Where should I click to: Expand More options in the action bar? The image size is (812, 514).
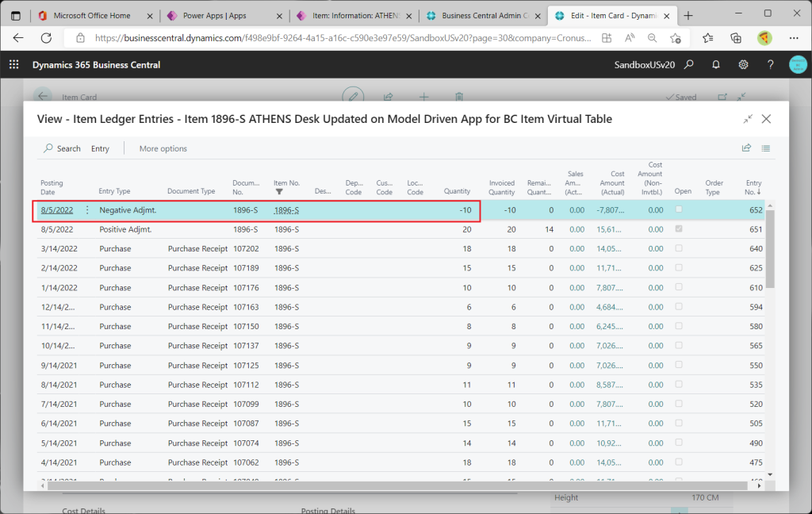point(163,148)
